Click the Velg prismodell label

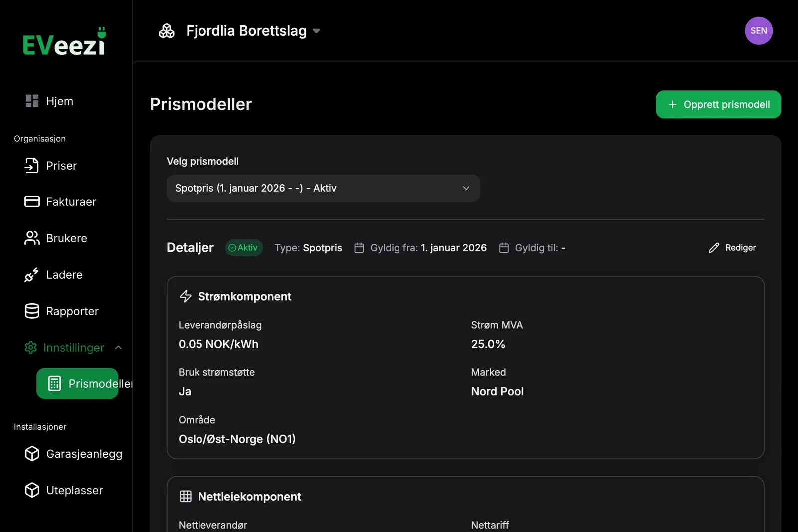(202, 161)
